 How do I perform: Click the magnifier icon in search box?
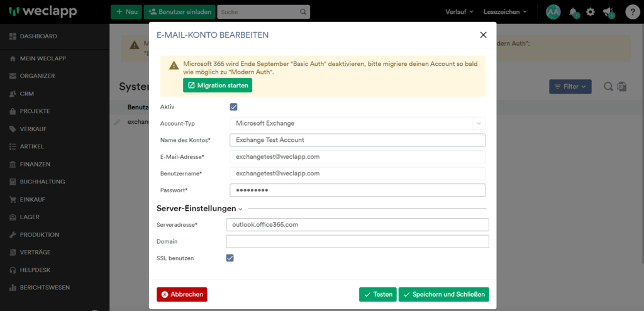click(304, 12)
